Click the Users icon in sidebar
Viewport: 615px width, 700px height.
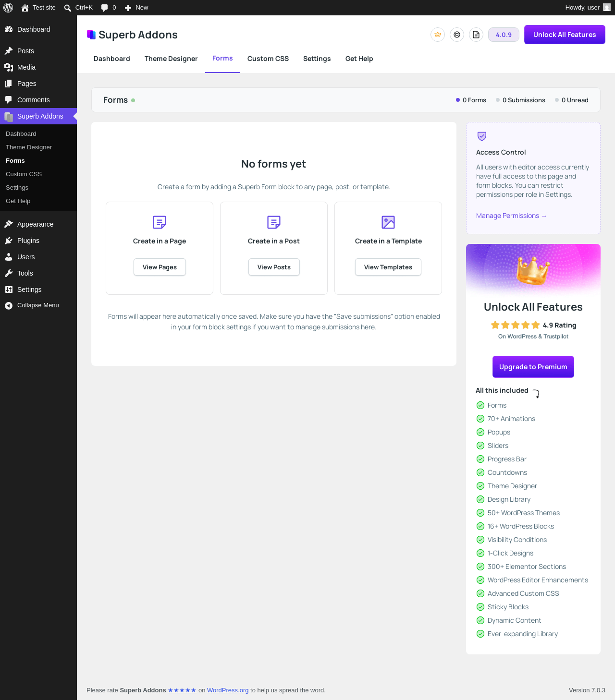[x=9, y=257]
